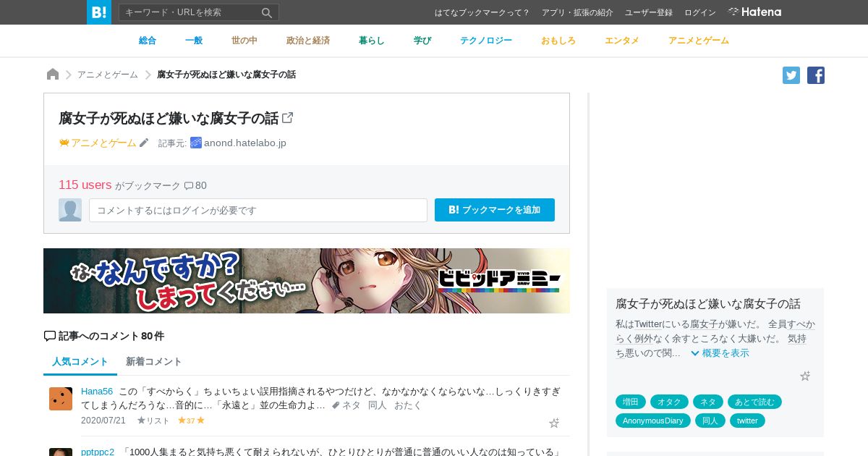868x456 pixels.
Task: Click the pencil edit category icon
Action: pos(144,143)
